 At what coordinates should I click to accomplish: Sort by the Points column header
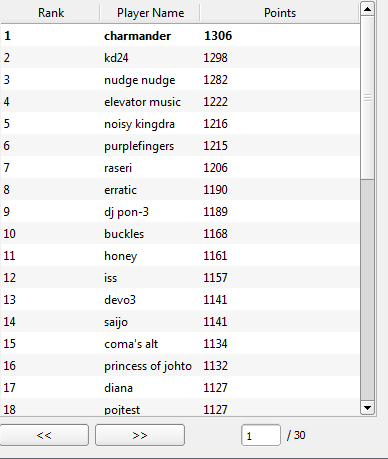point(280,13)
